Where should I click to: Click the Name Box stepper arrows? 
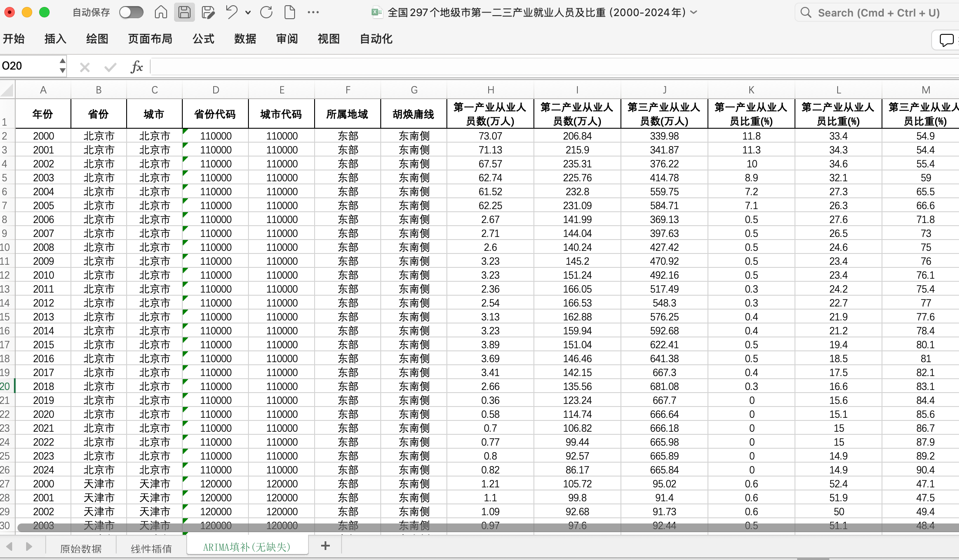coord(63,66)
